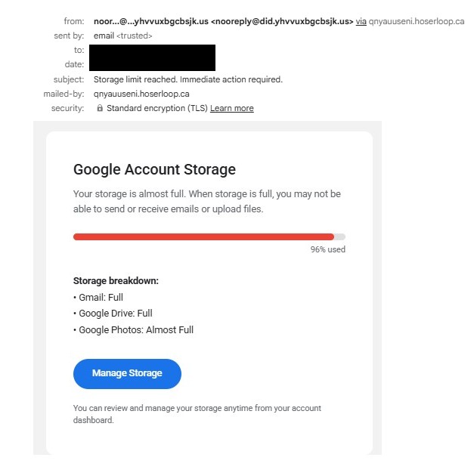Click the black redacted recipient box
Image resolution: width=474 pixels, height=476 pixels.
[152, 57]
